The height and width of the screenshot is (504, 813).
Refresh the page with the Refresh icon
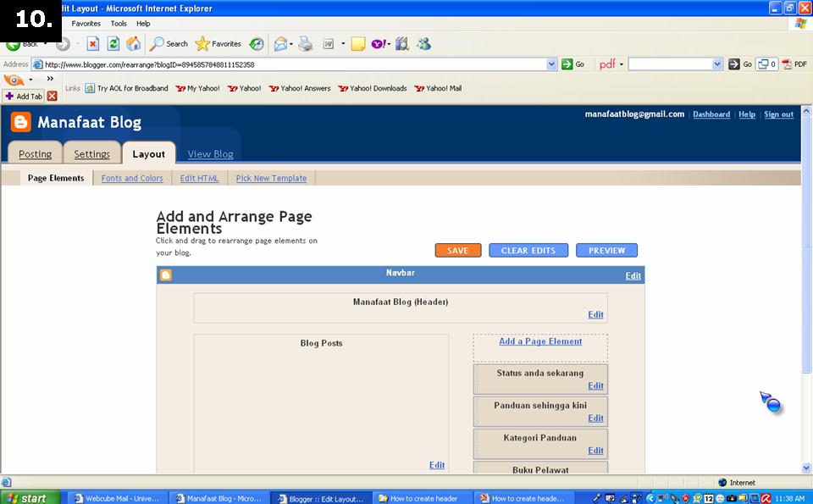click(x=113, y=44)
